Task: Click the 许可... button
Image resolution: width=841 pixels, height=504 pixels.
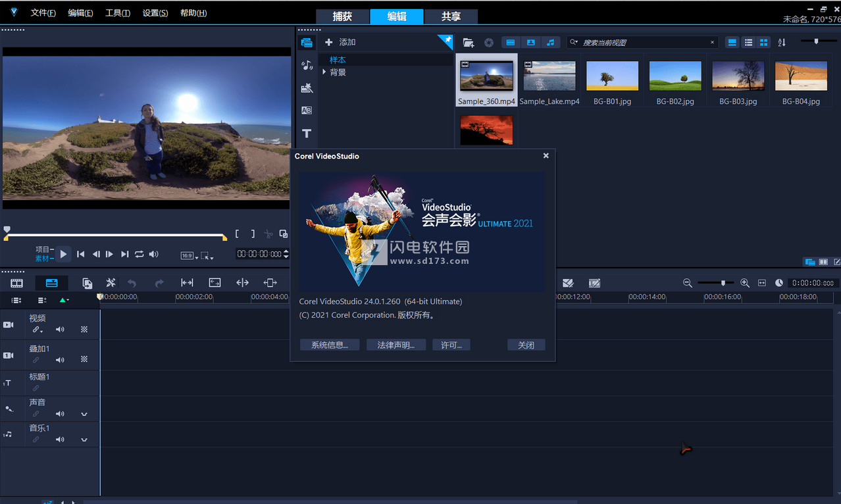Action: [451, 345]
